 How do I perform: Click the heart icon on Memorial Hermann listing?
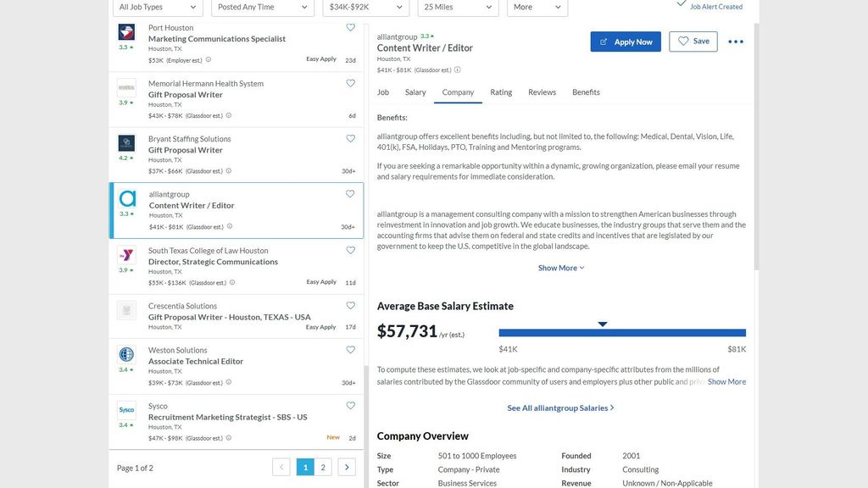click(x=349, y=82)
